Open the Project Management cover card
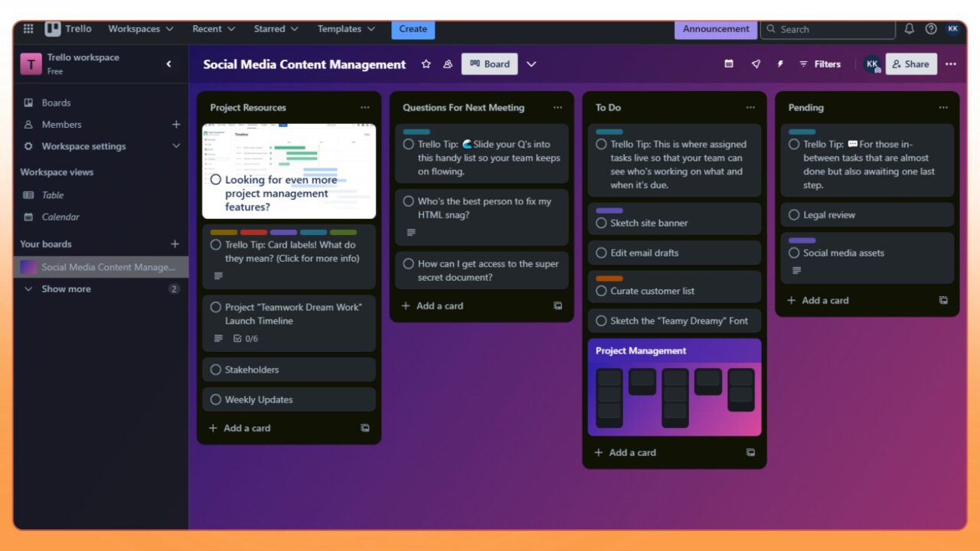 click(675, 388)
